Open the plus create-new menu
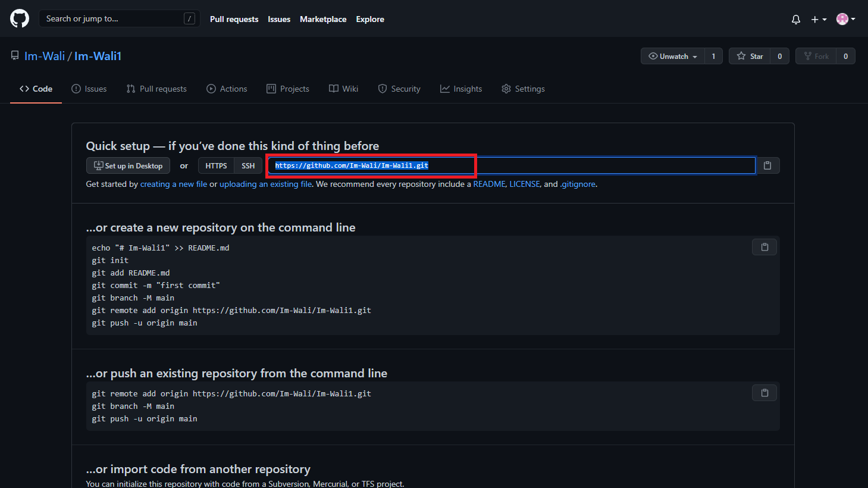Image resolution: width=868 pixels, height=488 pixels. (x=819, y=19)
